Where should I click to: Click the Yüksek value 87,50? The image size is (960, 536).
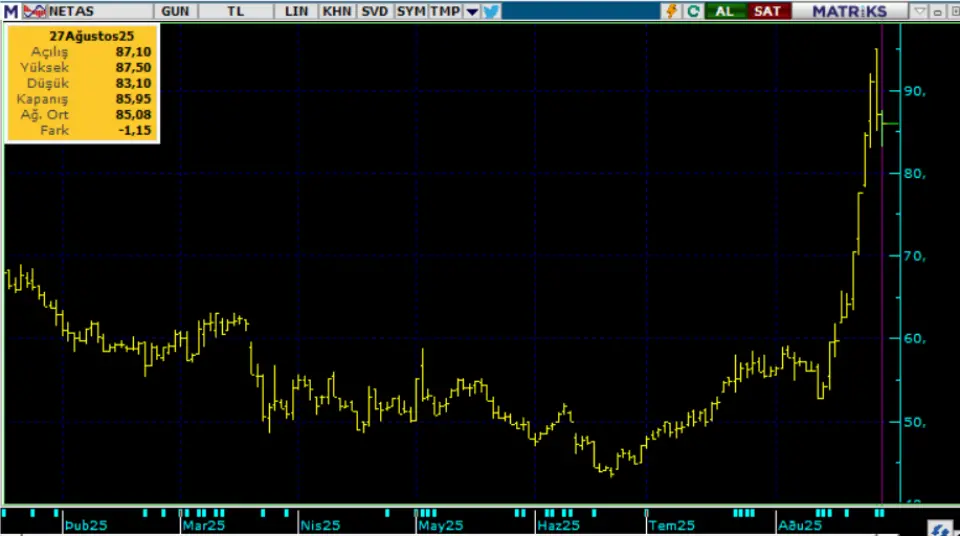[x=133, y=67]
